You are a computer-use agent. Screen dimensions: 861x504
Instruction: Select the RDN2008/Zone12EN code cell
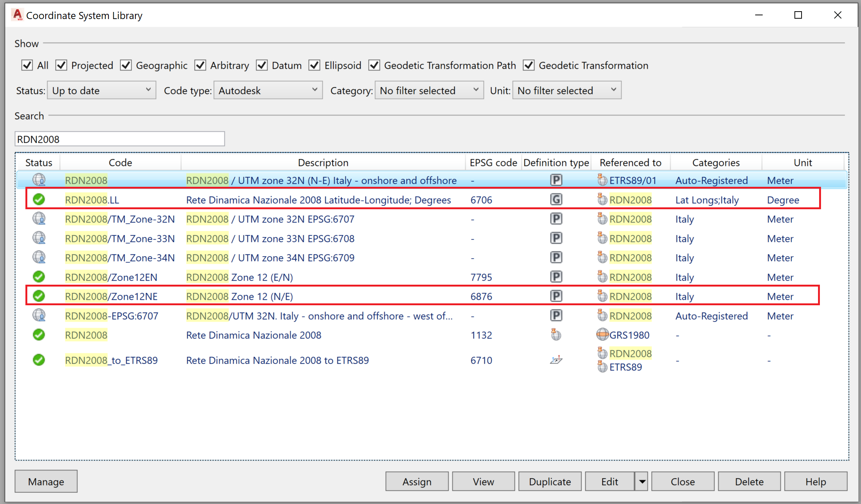point(111,277)
